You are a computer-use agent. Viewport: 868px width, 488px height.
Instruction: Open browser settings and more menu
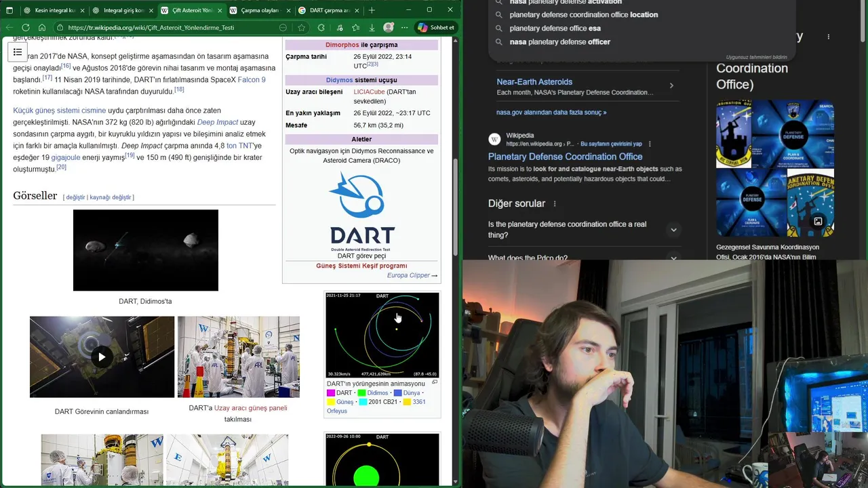[x=405, y=28]
